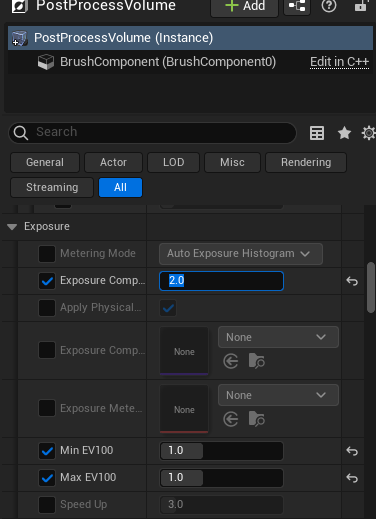Viewport: 376px width, 519px height.
Task: Toggle the details panel lock icon
Action: pyautogui.click(x=361, y=6)
